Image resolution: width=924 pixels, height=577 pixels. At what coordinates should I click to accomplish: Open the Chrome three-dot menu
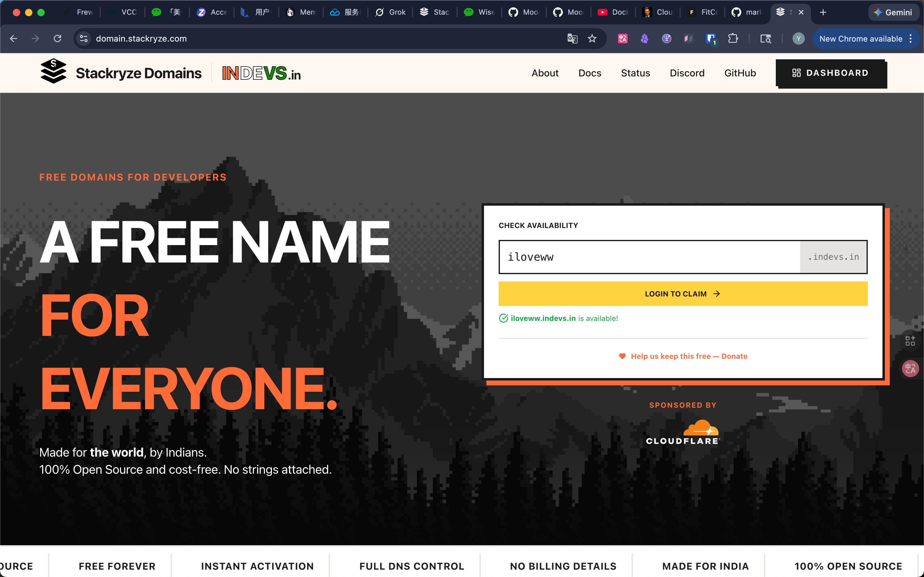[911, 39]
